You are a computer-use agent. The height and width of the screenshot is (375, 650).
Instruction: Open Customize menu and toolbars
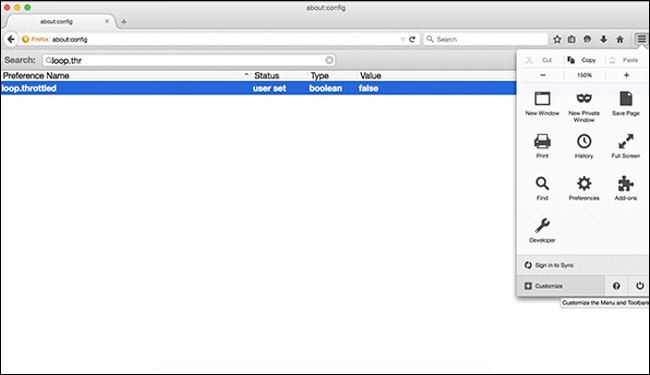560,285
